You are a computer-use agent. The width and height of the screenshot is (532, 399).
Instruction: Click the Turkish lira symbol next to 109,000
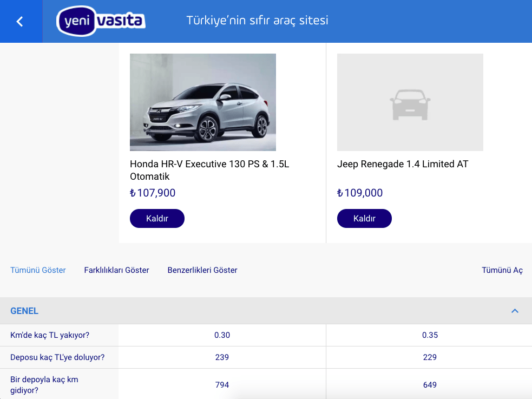point(341,193)
